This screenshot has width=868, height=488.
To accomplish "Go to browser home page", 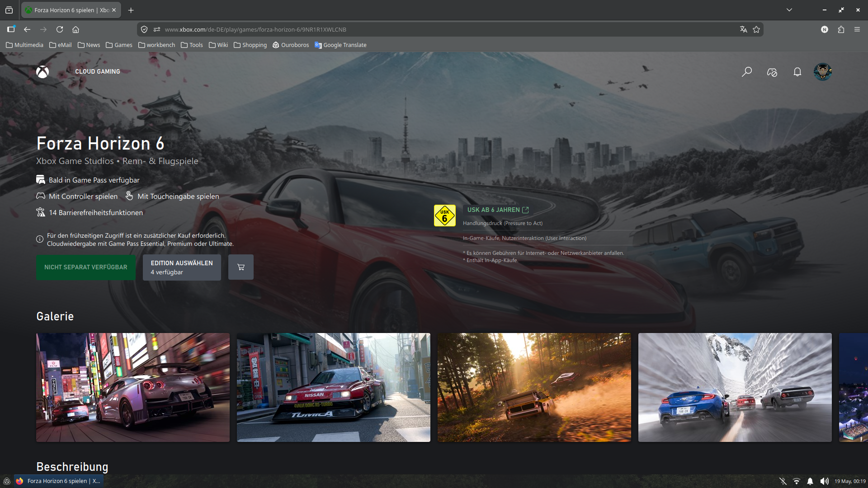I will (76, 29).
